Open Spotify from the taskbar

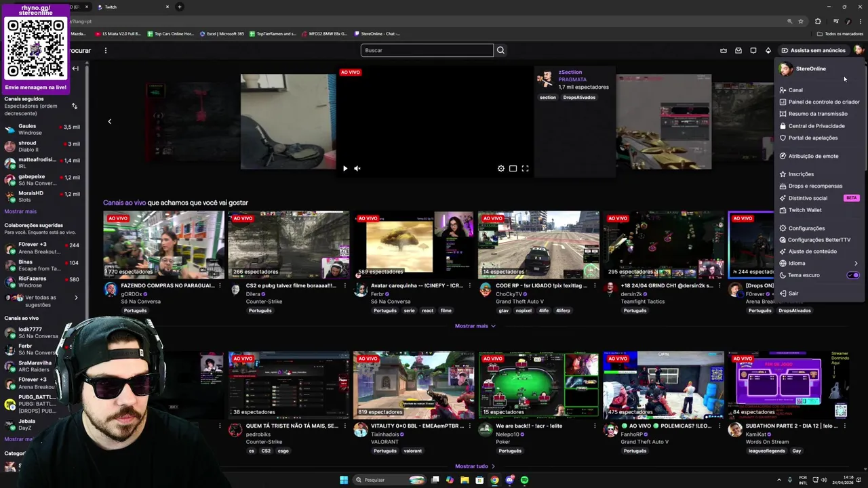[524, 480]
